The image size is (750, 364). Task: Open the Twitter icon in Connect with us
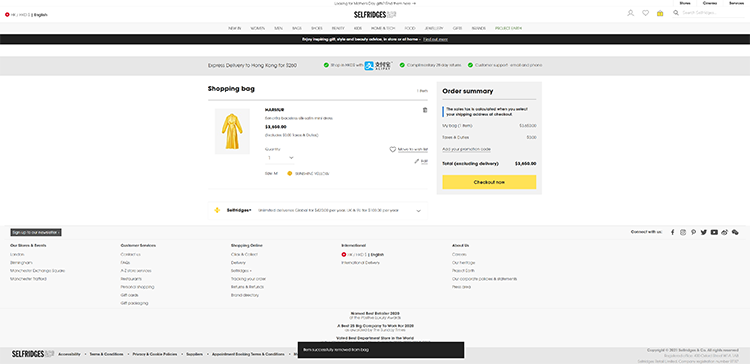(704, 232)
